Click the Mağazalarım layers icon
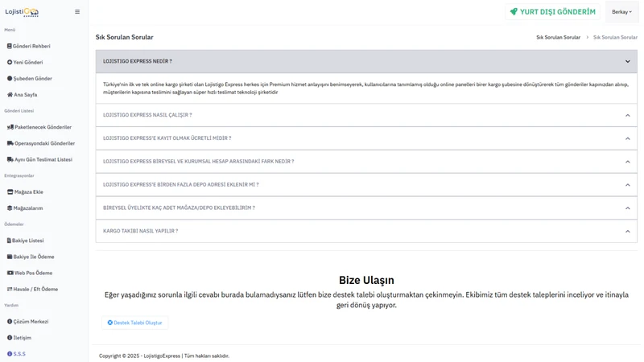The width and height of the screenshot is (644, 362). pyautogui.click(x=10, y=208)
